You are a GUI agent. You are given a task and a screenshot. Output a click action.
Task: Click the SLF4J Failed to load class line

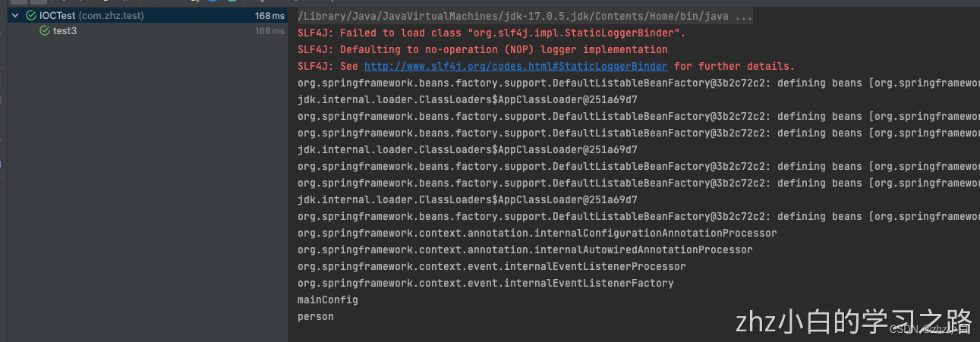(492, 33)
